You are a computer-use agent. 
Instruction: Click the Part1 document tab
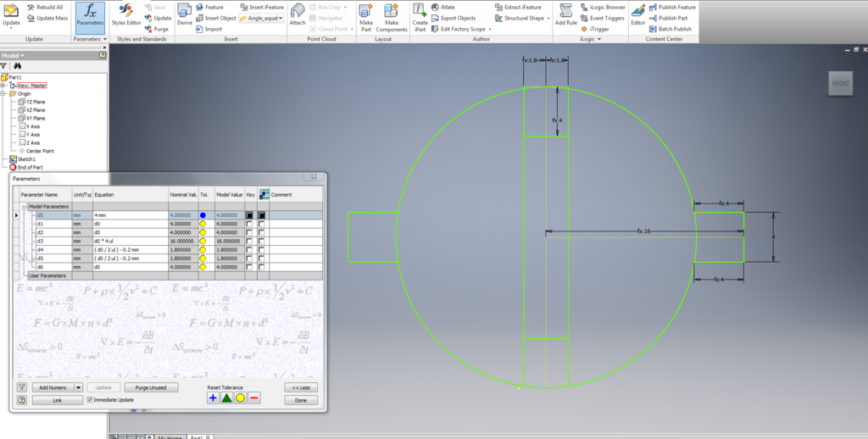coord(198,436)
